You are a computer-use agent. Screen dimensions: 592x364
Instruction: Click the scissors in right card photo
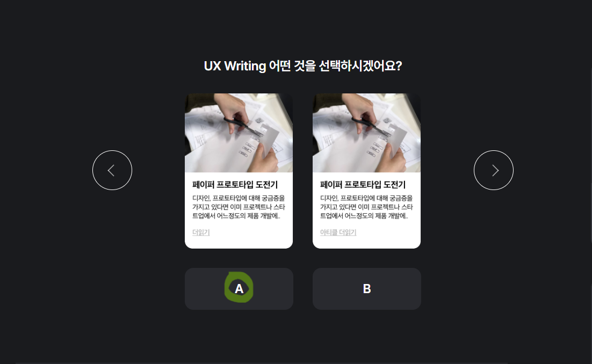point(370,126)
